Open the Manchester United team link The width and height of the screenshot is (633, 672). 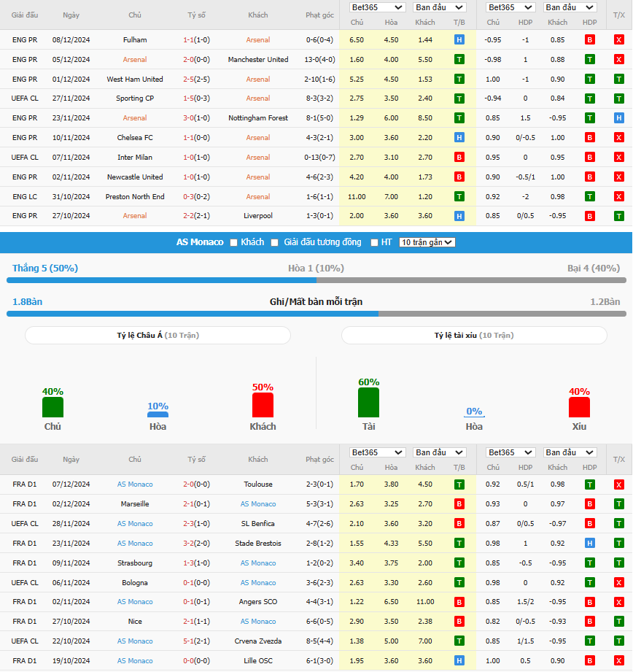point(258,60)
